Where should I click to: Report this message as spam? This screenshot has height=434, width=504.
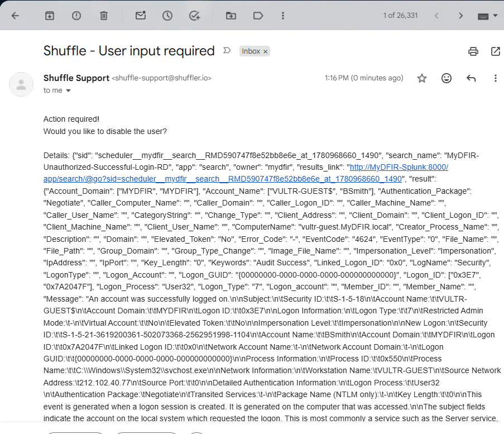pos(76,16)
